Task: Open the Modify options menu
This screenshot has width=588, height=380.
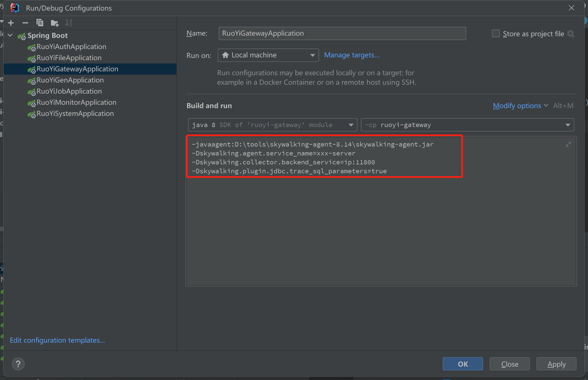Action: 520,106
